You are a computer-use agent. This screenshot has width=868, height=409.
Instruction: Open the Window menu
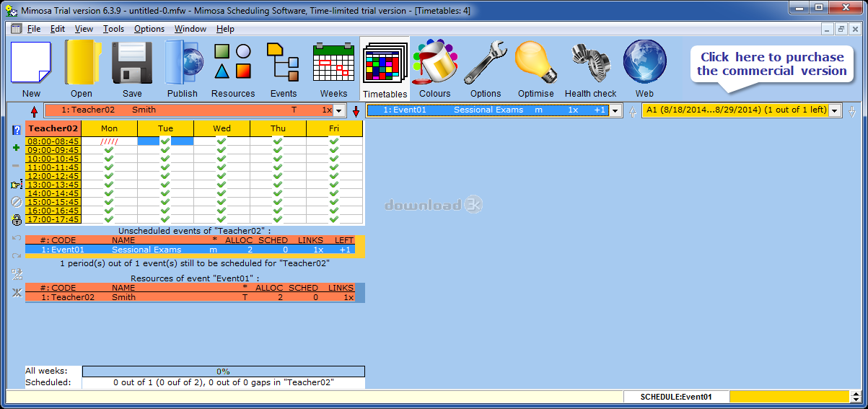click(x=190, y=29)
